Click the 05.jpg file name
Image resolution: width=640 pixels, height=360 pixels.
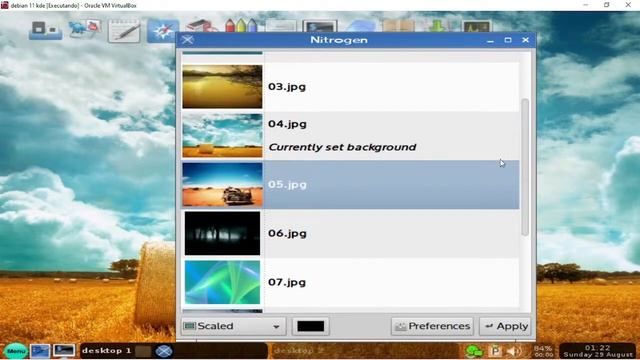[x=287, y=184]
